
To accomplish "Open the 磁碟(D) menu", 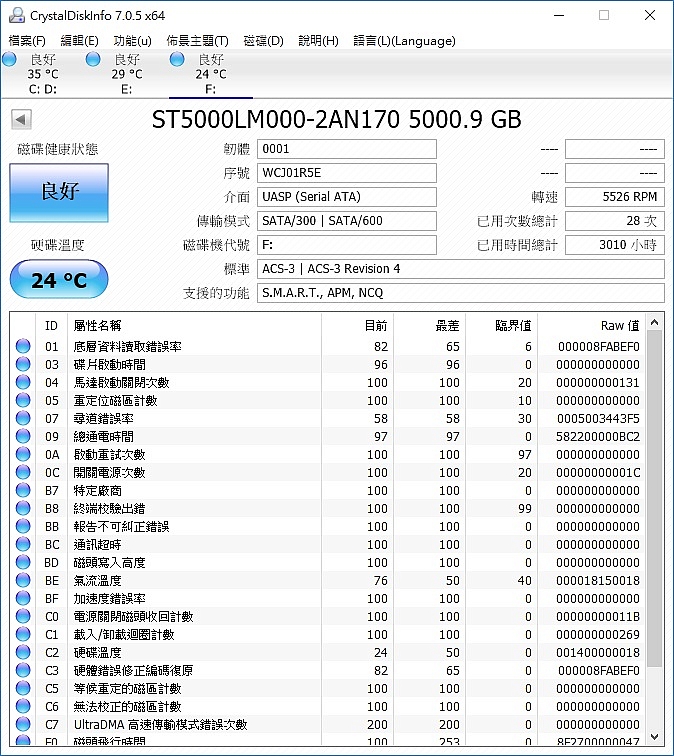I will point(263,41).
